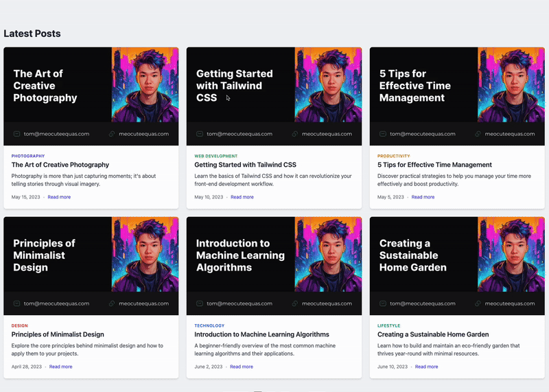Click the May 15, 2023 date
Viewport: 549px width, 392px height.
pyautogui.click(x=25, y=197)
